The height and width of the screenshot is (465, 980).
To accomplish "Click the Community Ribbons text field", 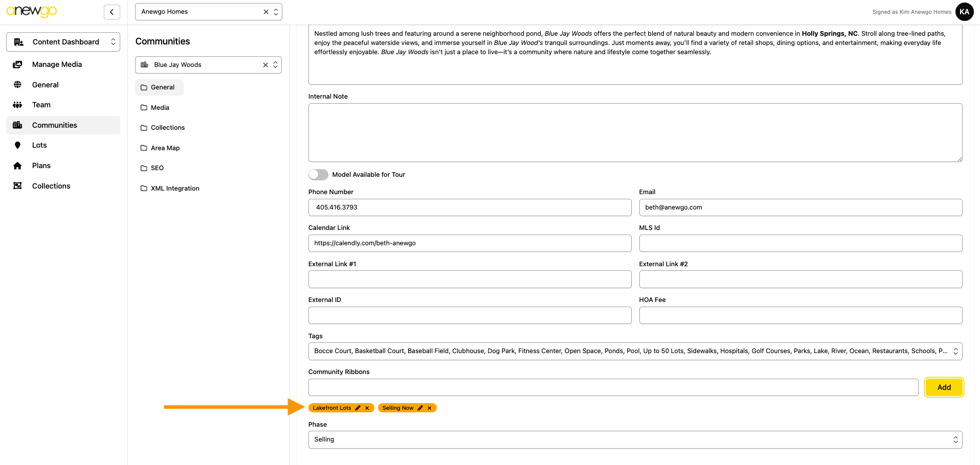I will [x=613, y=387].
